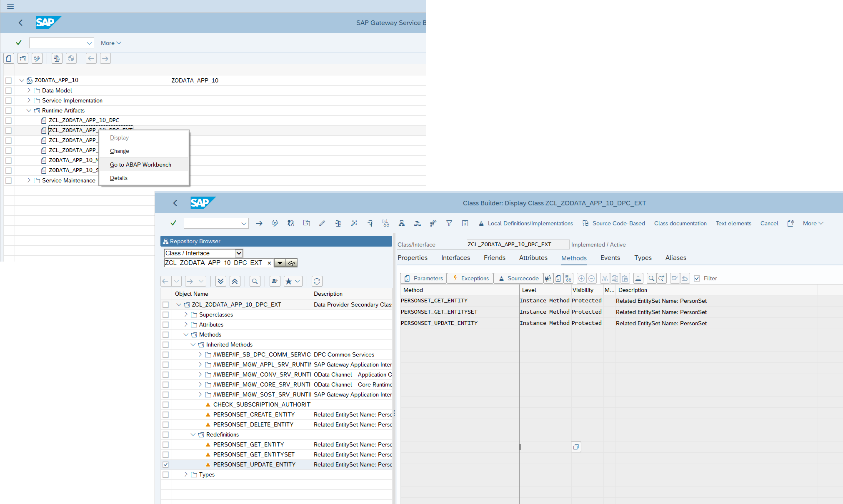Open the Class / Interface object type dropdown
Image resolution: width=843 pixels, height=504 pixels.
pos(239,253)
